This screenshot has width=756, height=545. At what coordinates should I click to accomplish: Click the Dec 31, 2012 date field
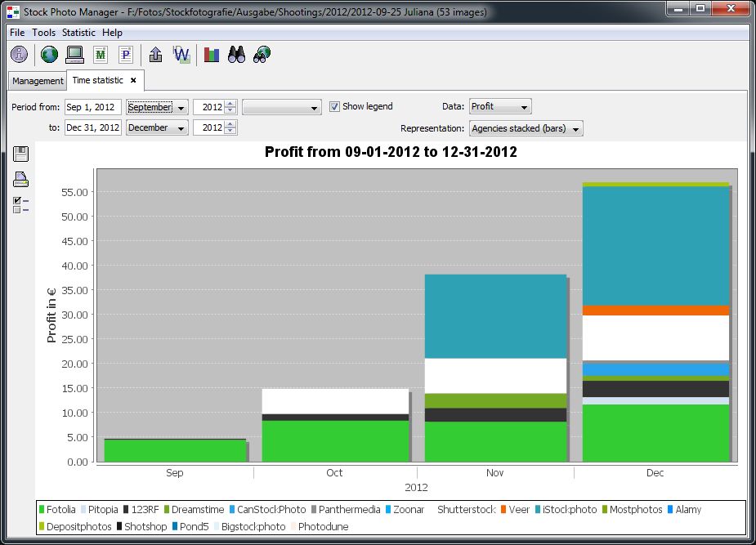point(93,127)
